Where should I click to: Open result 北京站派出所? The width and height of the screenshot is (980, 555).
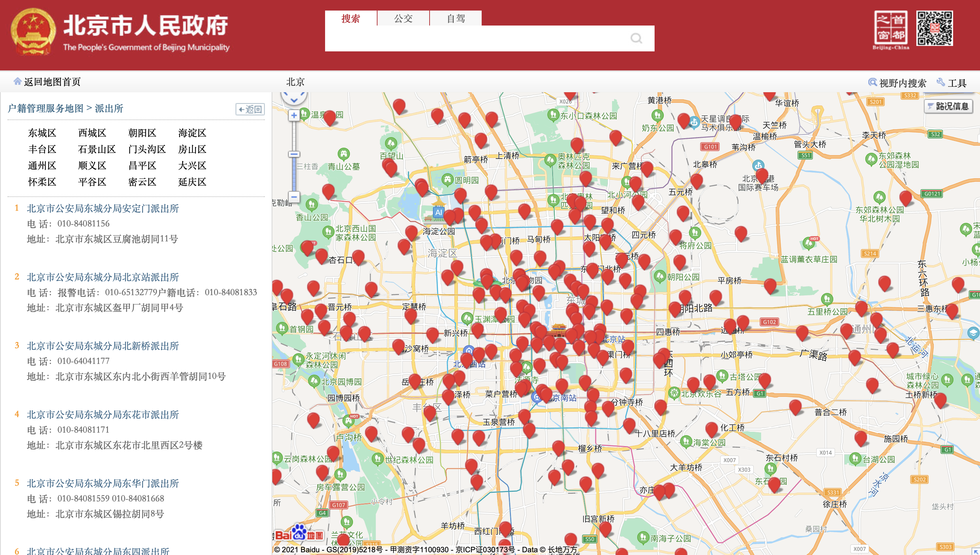102,277
